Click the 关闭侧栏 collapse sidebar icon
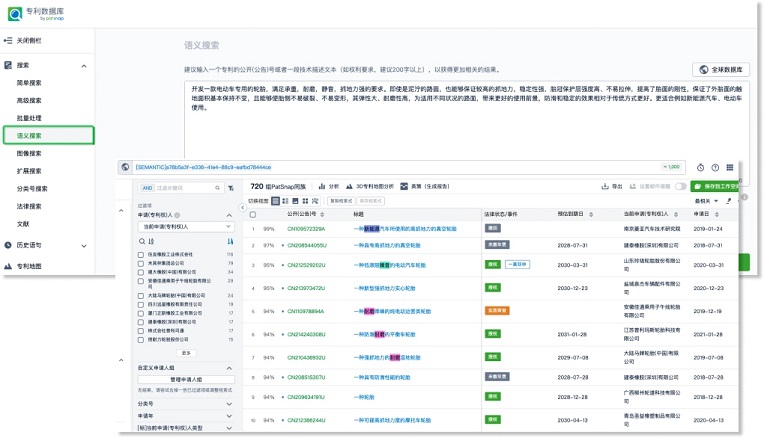 point(9,41)
